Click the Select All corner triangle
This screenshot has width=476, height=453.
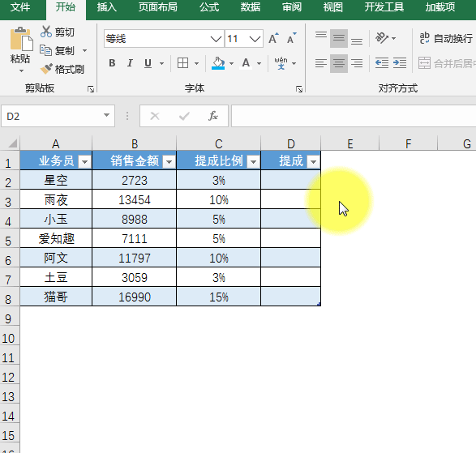tap(12, 143)
